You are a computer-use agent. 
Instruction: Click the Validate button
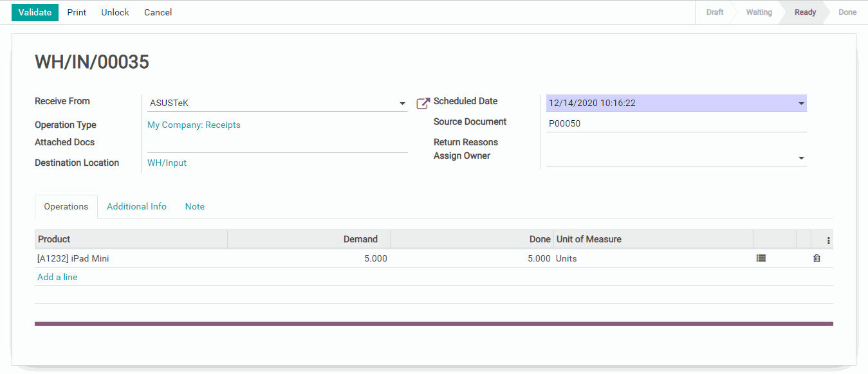coord(35,12)
